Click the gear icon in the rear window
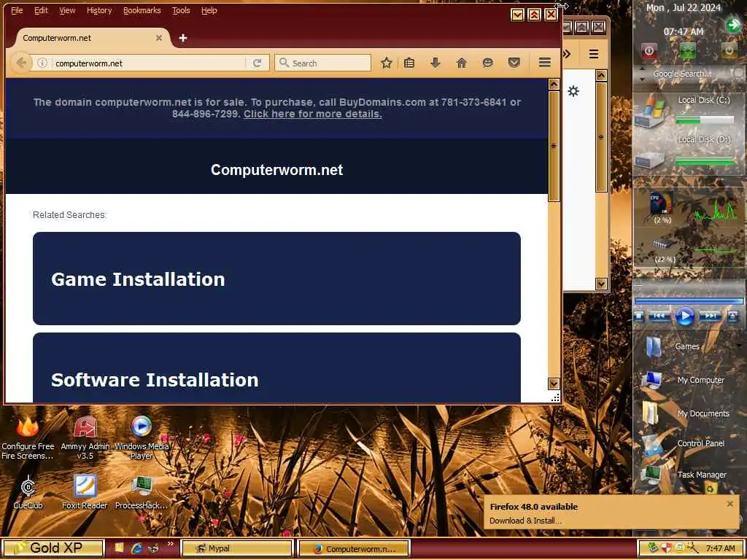This screenshot has width=747, height=560. tap(573, 91)
